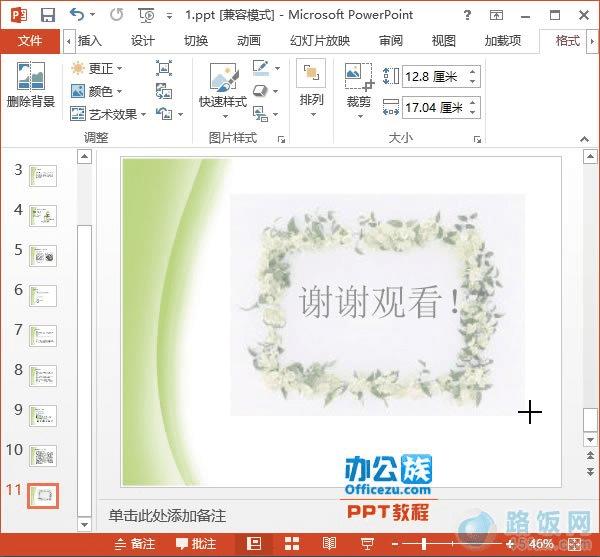
Task: Go to next slide double-arrow button
Action: coord(590,472)
